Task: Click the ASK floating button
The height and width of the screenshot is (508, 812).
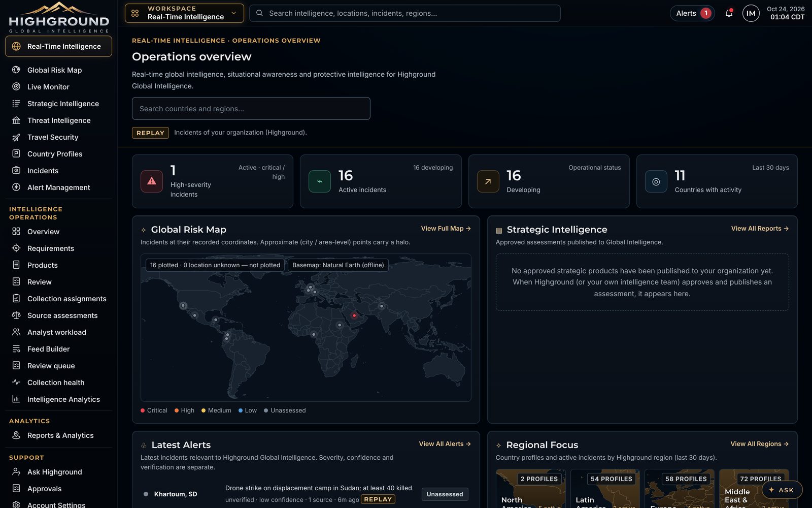Action: pos(782,490)
